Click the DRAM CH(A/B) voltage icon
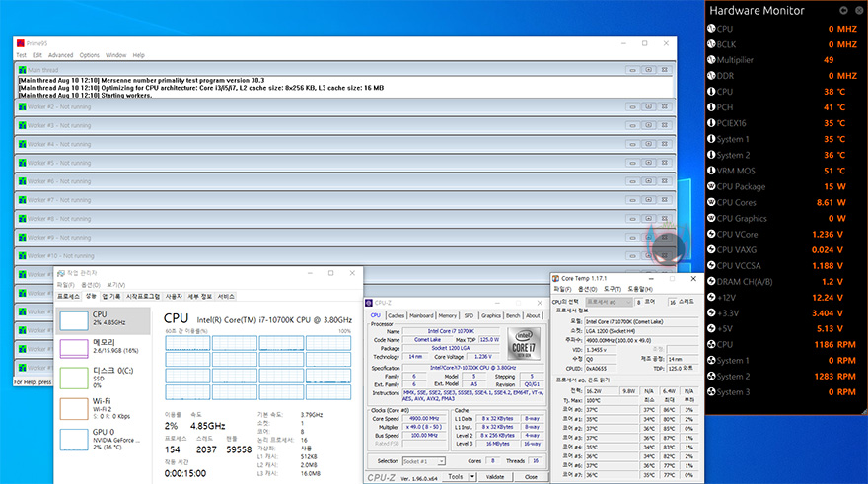Image resolution: width=868 pixels, height=484 pixels. 711,282
